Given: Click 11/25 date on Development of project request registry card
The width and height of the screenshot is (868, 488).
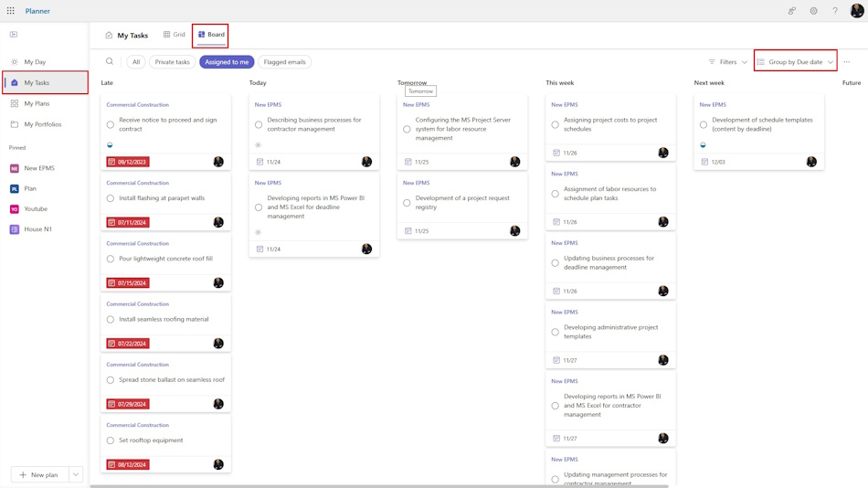Looking at the screenshot, I should 417,231.
